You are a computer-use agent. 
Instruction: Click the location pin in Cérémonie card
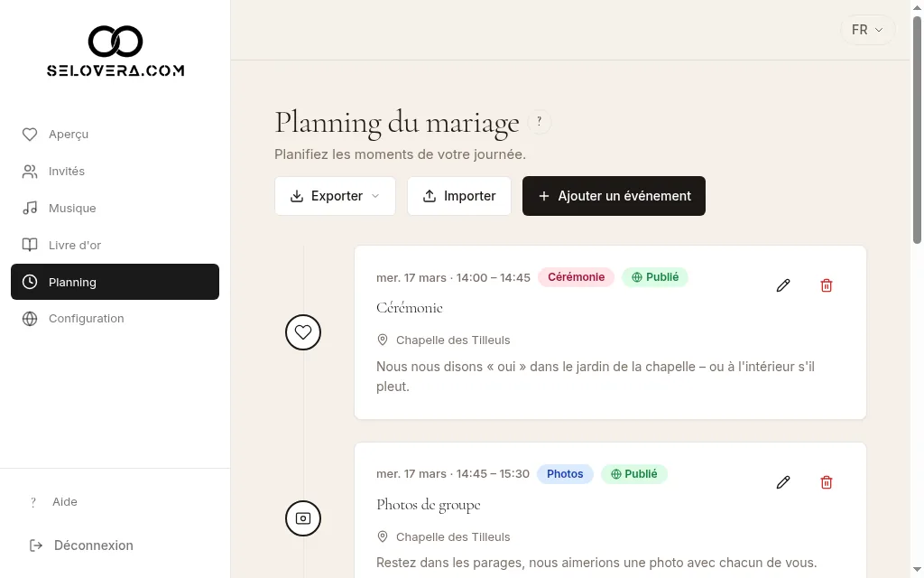tap(383, 340)
